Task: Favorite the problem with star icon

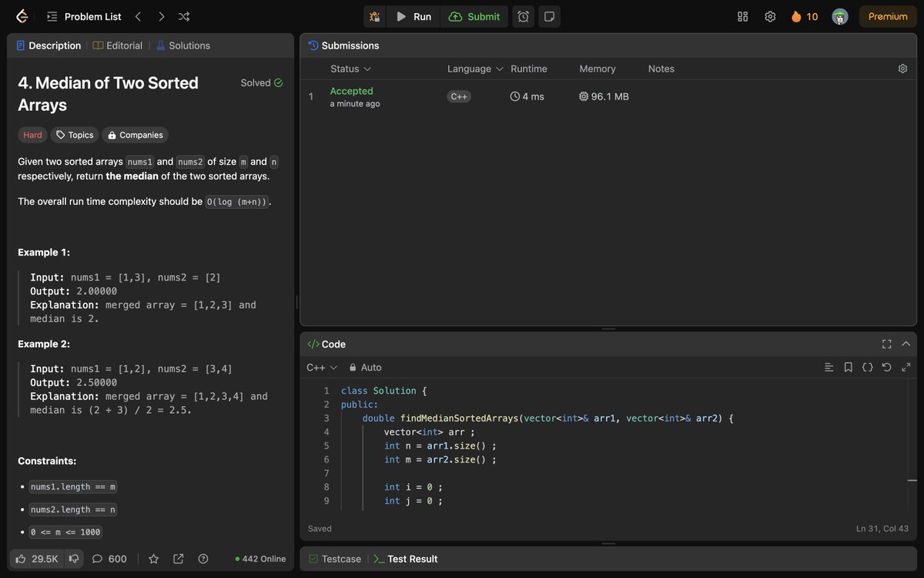Action: click(153, 559)
